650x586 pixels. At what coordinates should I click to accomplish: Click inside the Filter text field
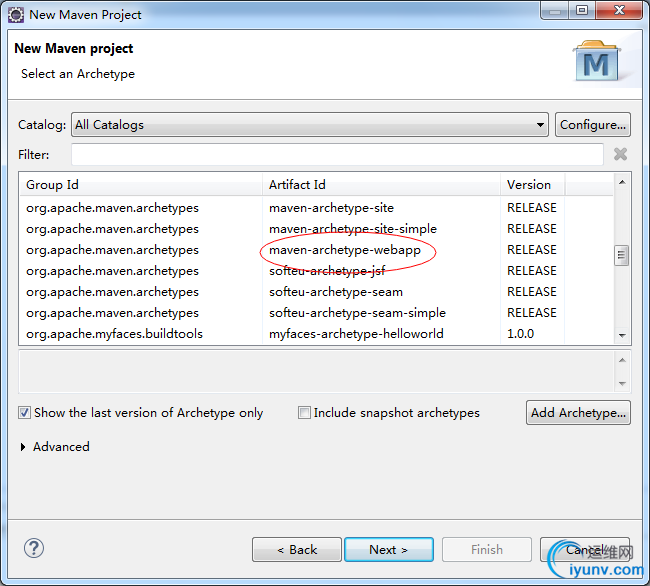(337, 154)
